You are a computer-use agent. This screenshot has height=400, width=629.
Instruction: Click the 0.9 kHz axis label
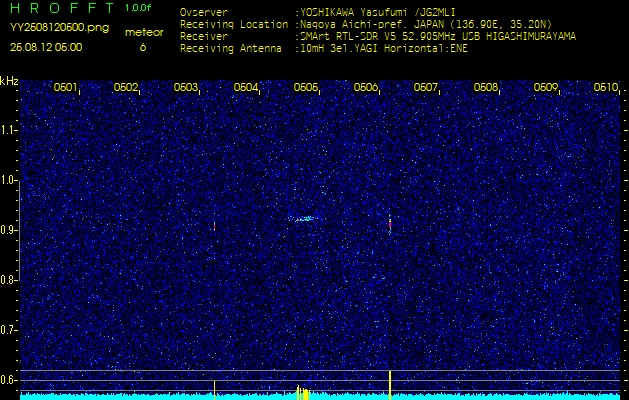click(8, 230)
